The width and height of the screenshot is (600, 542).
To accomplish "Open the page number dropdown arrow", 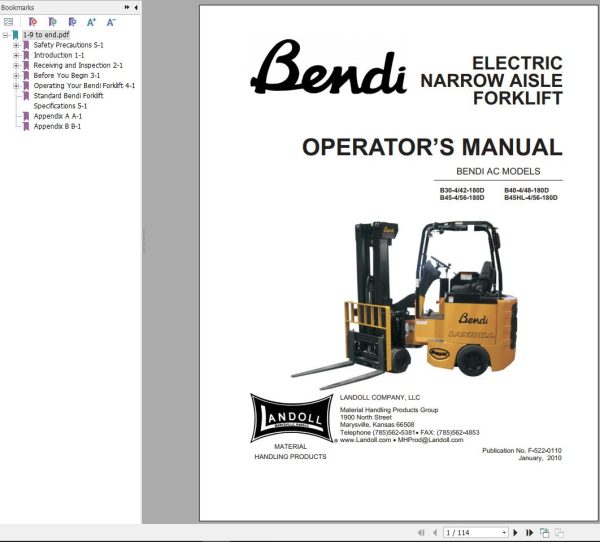I will pyautogui.click(x=504, y=532).
